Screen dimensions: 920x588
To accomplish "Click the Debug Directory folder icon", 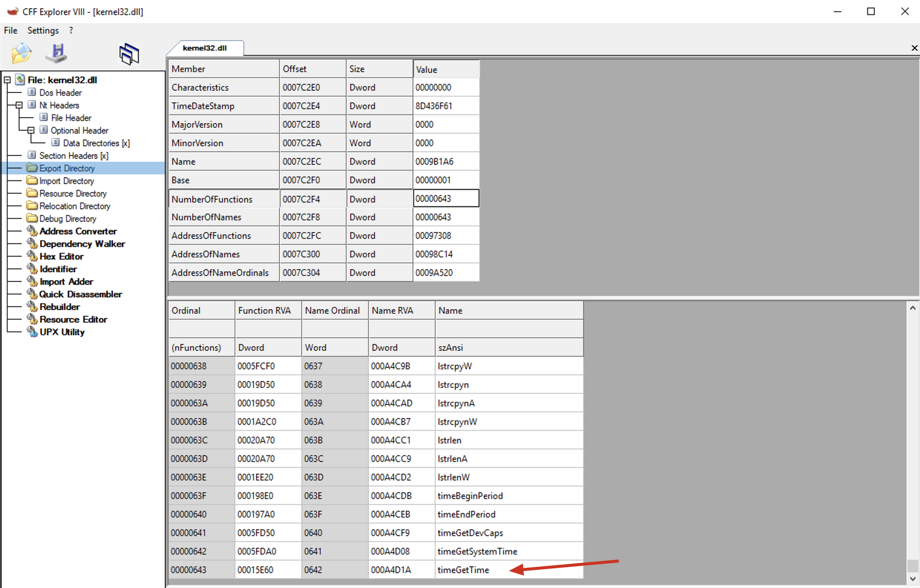I will click(x=32, y=218).
